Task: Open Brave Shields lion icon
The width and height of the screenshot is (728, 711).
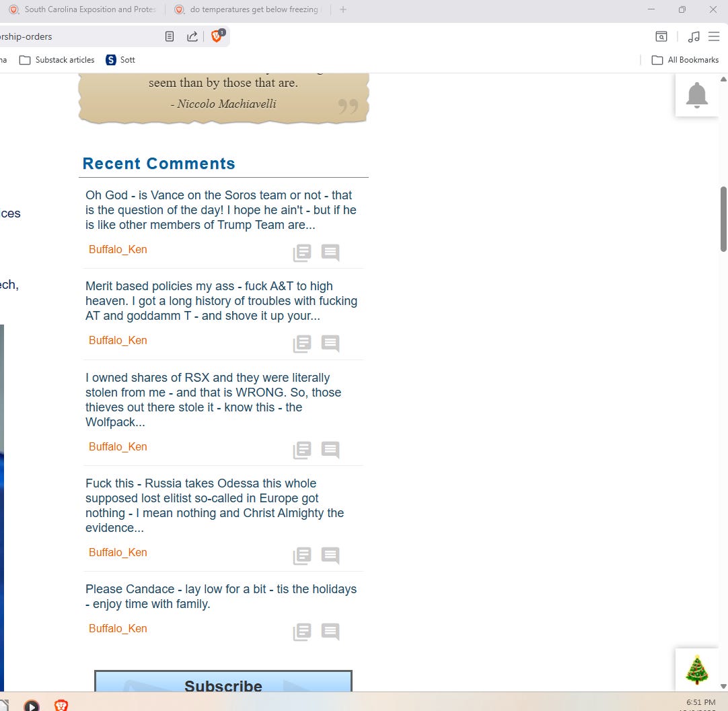Action: (218, 36)
